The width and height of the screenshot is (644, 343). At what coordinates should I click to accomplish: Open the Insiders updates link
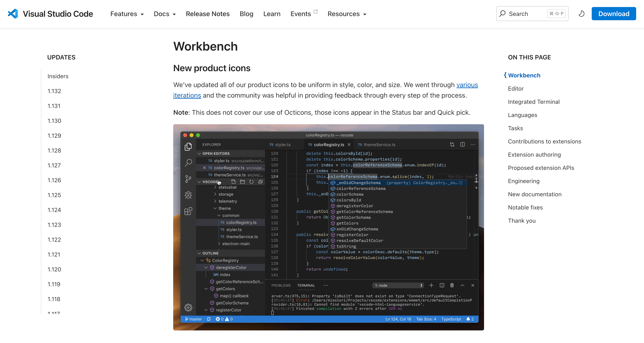pos(58,76)
